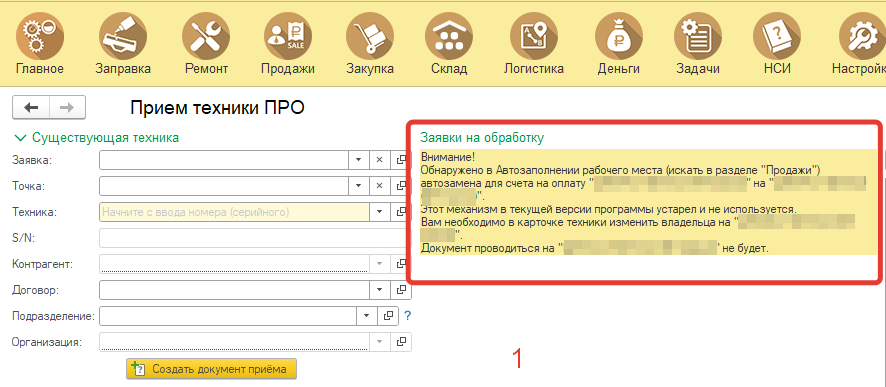Focus the Контрагент input field
The width and height of the screenshot is (886, 387).
(x=234, y=264)
